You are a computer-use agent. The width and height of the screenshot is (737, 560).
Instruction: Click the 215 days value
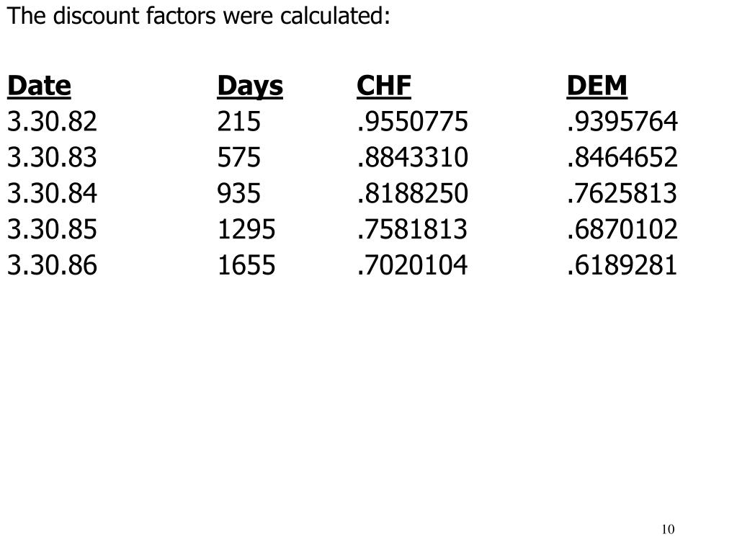(238, 121)
